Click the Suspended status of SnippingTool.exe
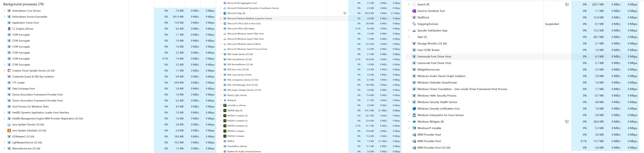This screenshot has height=153, width=644. (x=552, y=24)
